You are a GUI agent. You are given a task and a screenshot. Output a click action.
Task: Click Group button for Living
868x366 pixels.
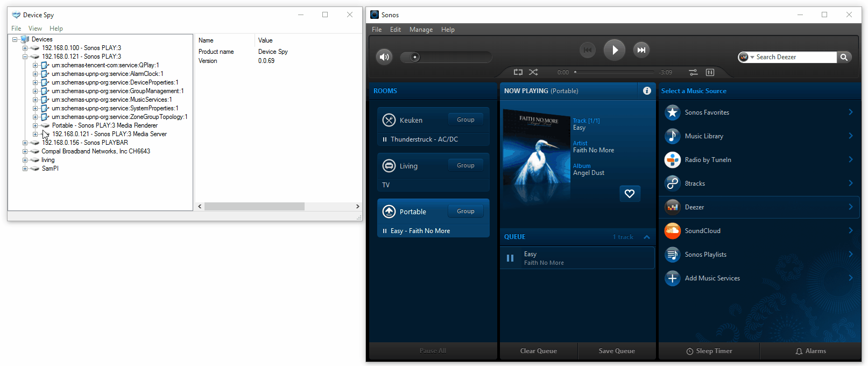point(465,165)
